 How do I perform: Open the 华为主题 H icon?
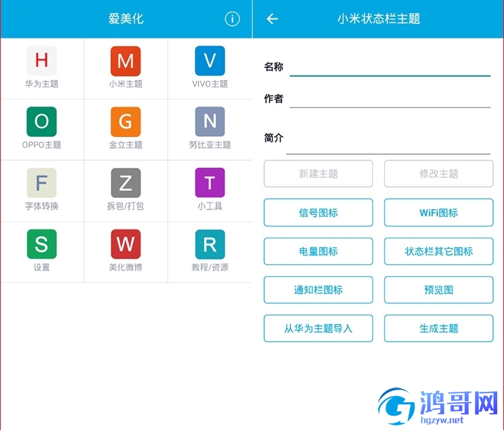click(x=42, y=61)
